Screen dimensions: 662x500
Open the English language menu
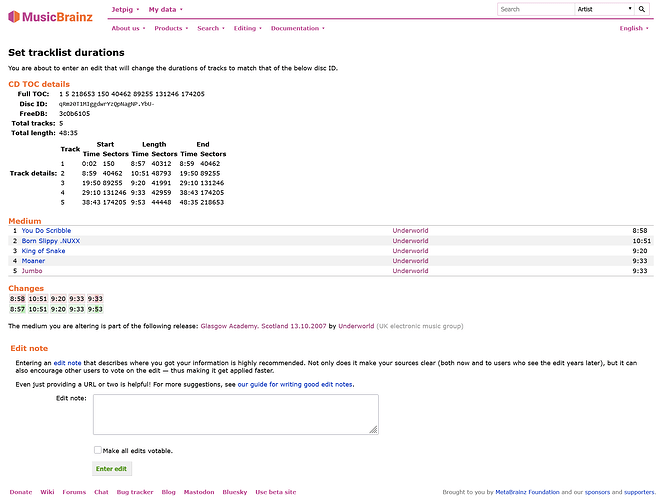click(634, 29)
